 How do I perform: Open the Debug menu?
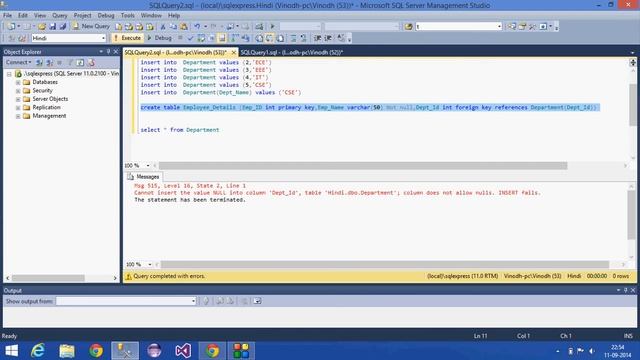pos(106,16)
